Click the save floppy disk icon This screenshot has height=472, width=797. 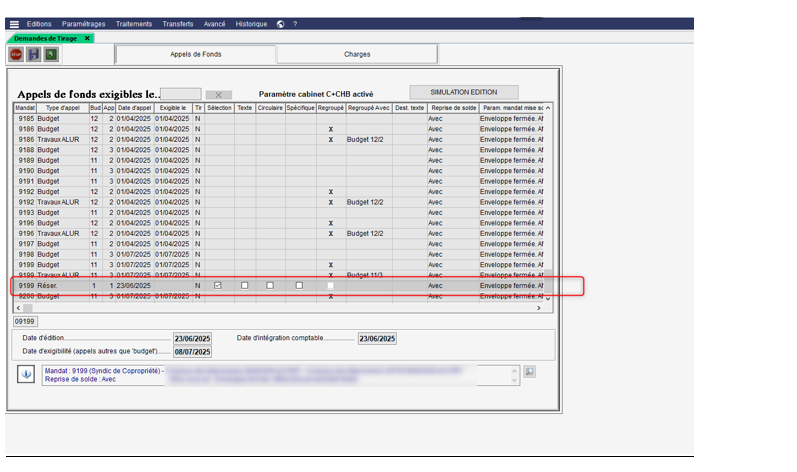[x=33, y=54]
